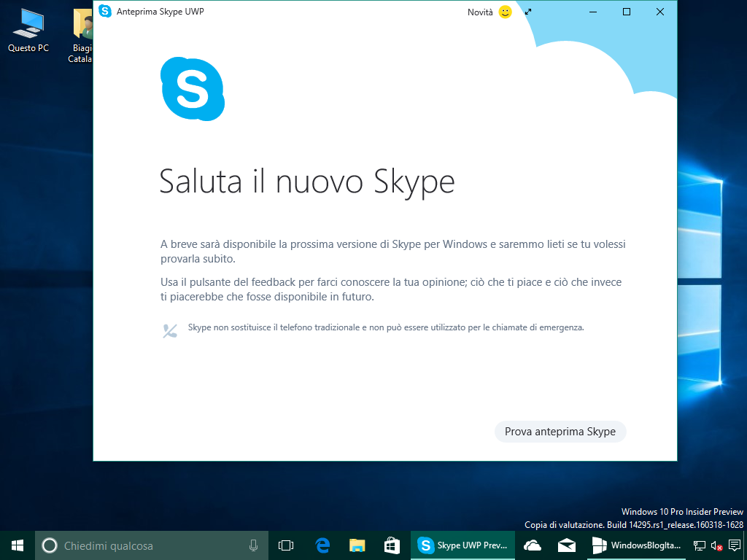The image size is (747, 560).
Task: Click the muted volume tray icon
Action: 716,545
